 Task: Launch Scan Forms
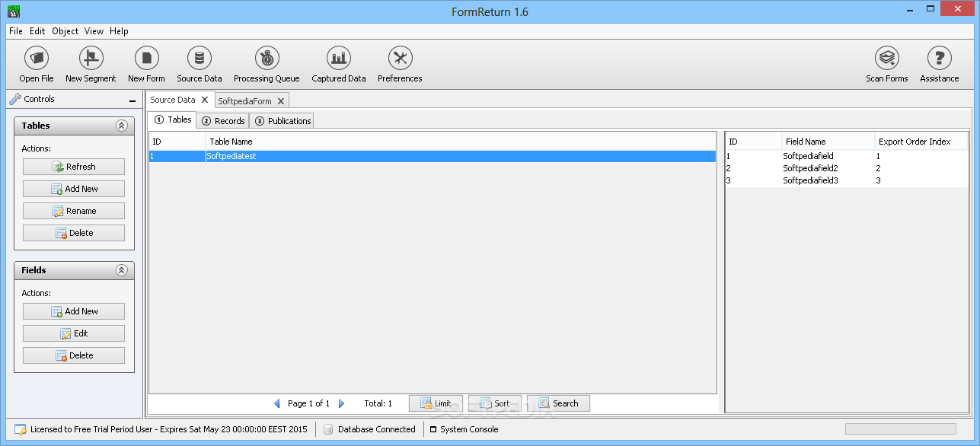pos(886,59)
